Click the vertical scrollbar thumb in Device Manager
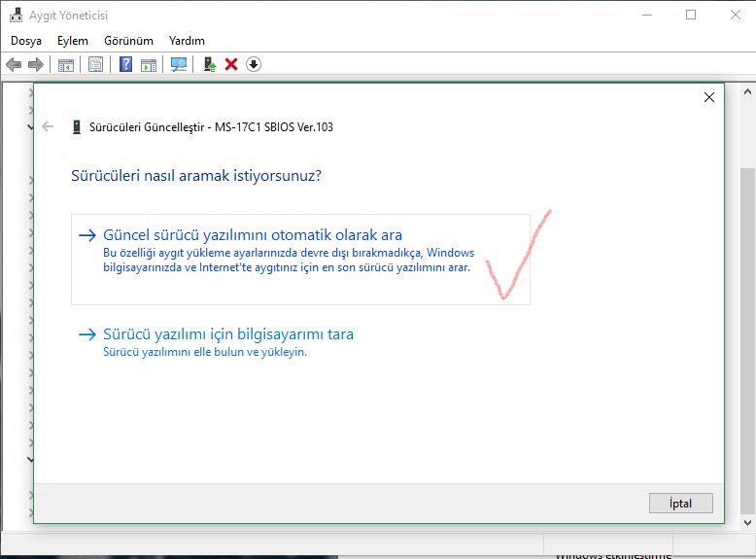Screen dimensions: 756x559 pos(747,341)
